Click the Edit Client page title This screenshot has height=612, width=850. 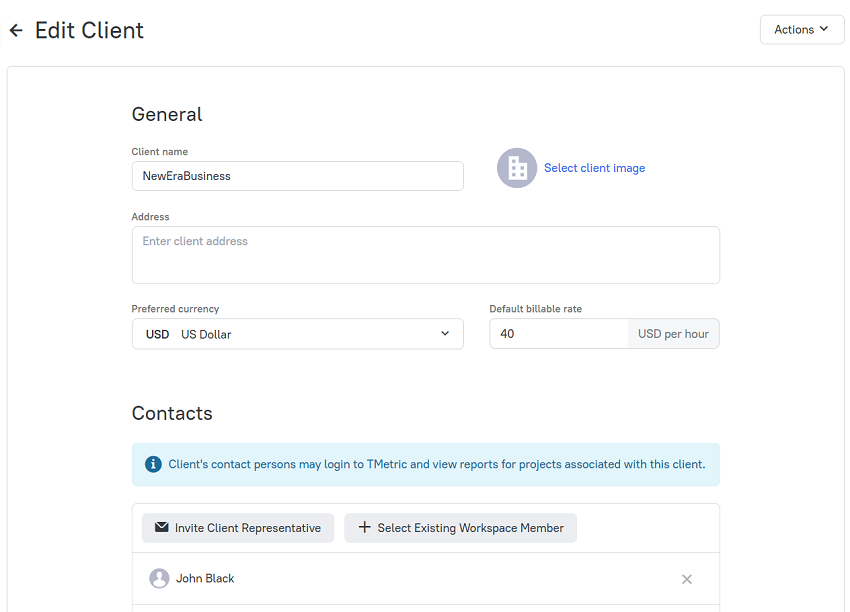(89, 30)
